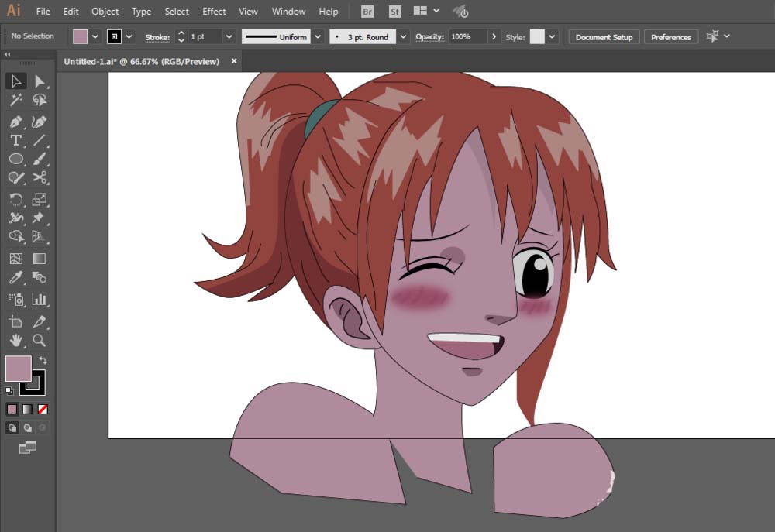Image resolution: width=775 pixels, height=532 pixels.
Task: Select the Zoom magnifier tool
Action: (39, 341)
